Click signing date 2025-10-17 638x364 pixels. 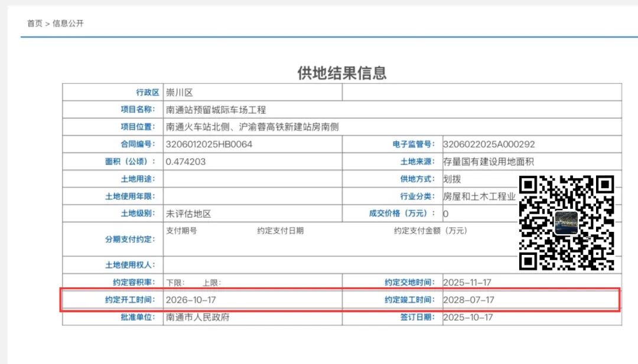pos(468,317)
